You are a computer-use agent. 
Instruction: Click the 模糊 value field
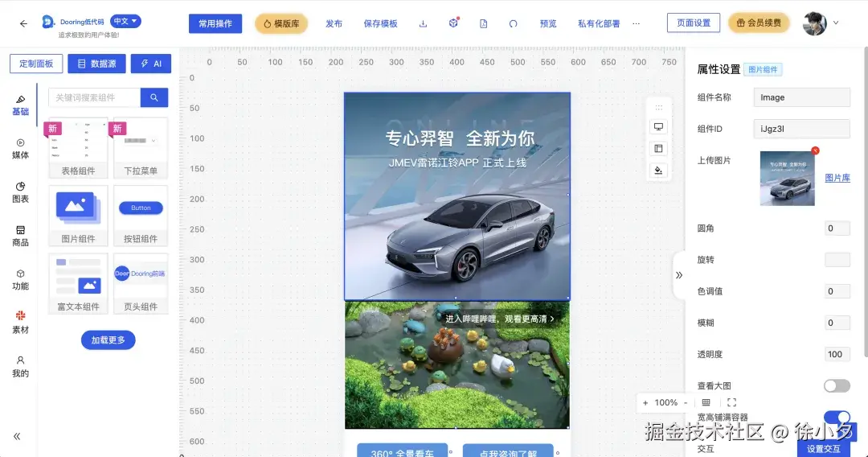pyautogui.click(x=837, y=323)
